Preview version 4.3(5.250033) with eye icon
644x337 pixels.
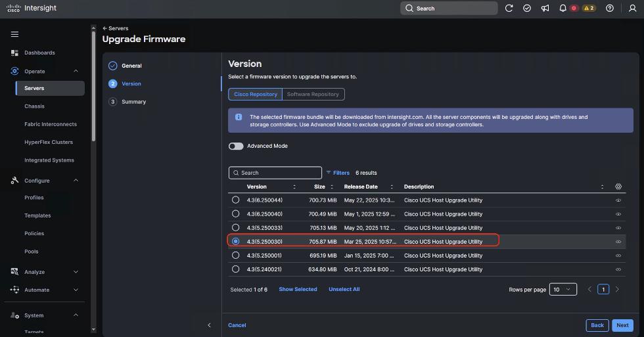618,228
